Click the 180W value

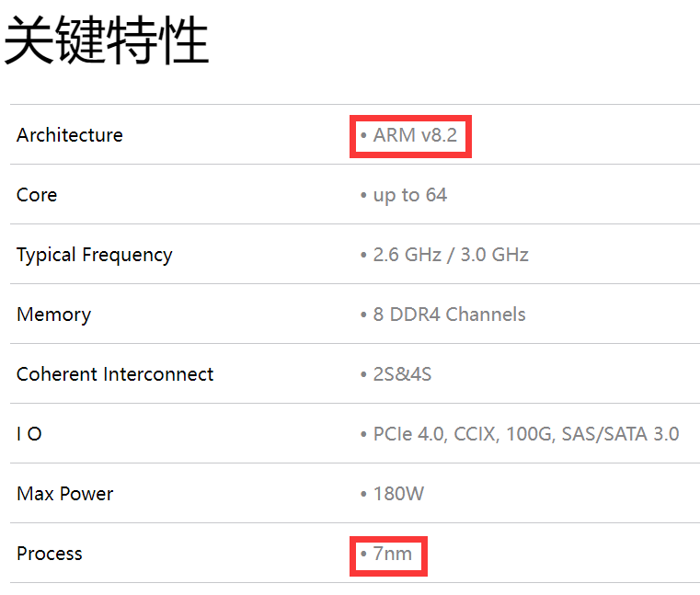[398, 494]
